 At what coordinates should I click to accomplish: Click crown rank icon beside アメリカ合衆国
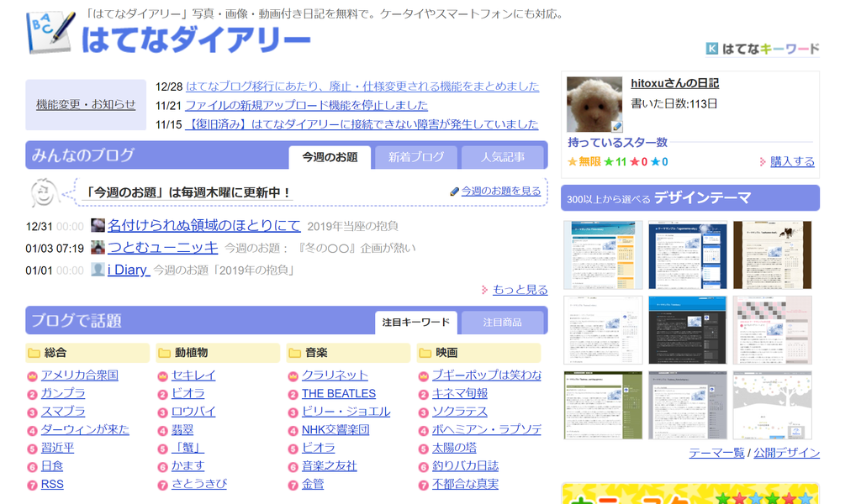(x=32, y=376)
